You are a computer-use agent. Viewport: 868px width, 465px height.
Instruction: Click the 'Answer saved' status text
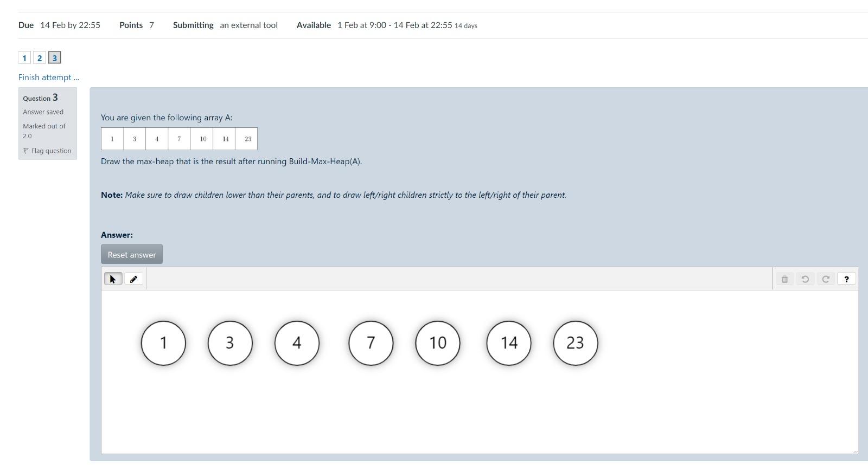pyautogui.click(x=43, y=112)
